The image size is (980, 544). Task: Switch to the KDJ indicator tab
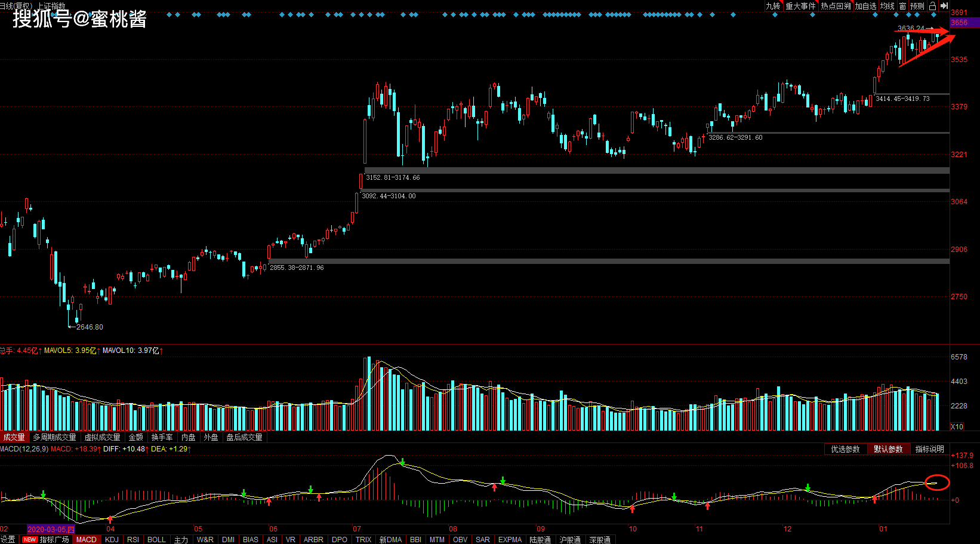point(112,539)
